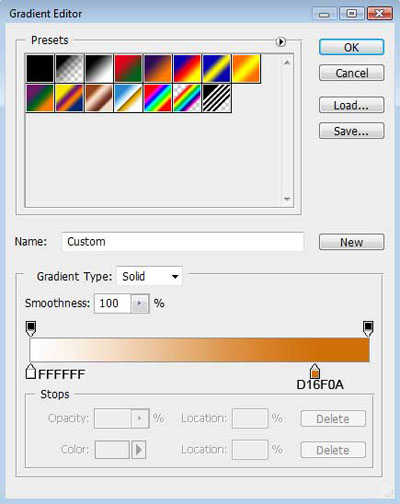Select the right opacity stop
This screenshot has height=504, width=400.
tap(368, 329)
